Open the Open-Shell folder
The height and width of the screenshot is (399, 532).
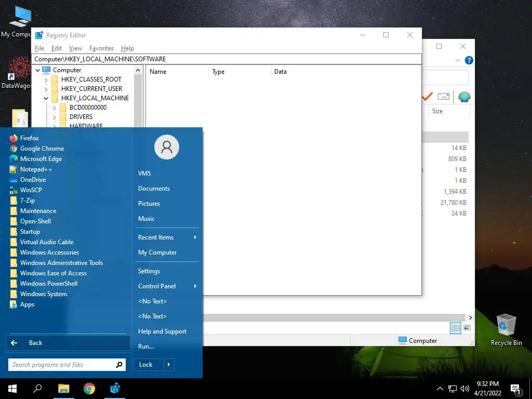coord(30,221)
